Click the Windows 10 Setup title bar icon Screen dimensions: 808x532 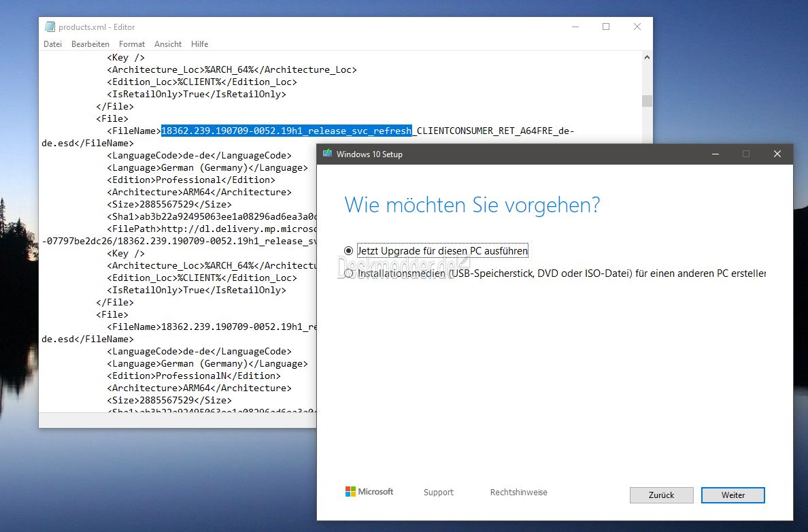point(327,154)
